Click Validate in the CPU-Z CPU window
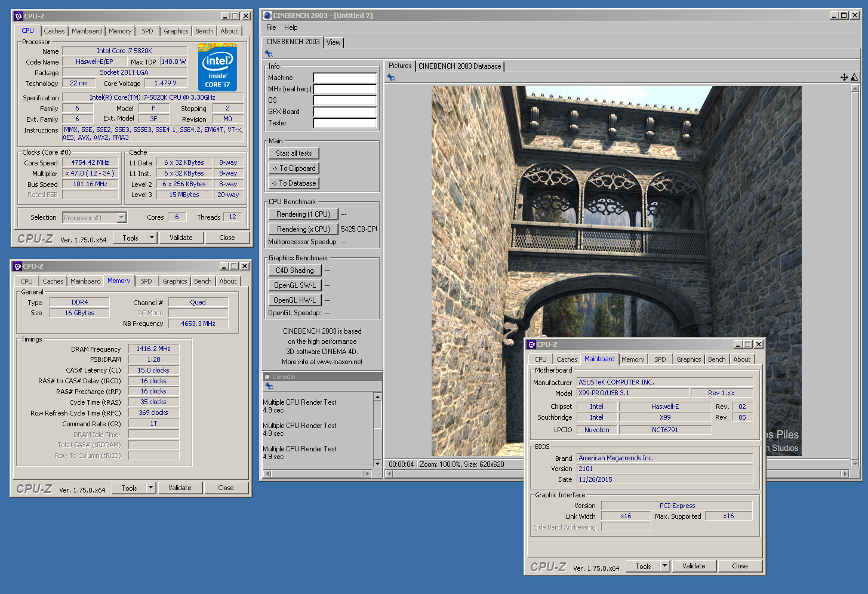This screenshot has height=594, width=868. click(x=181, y=238)
